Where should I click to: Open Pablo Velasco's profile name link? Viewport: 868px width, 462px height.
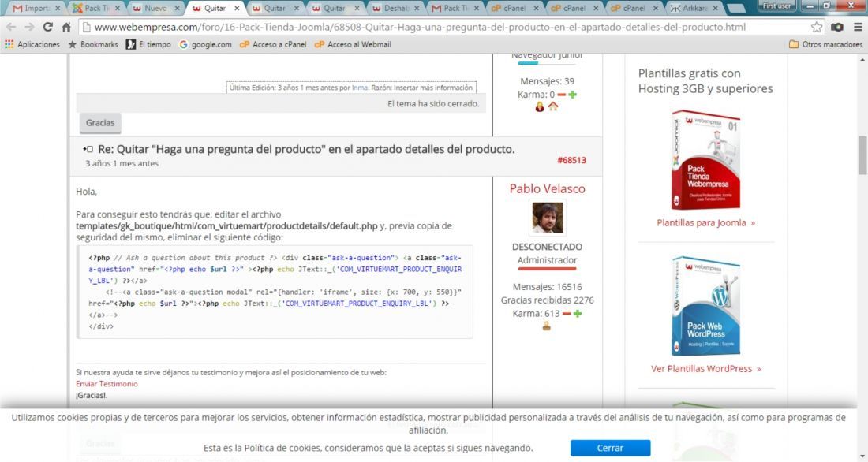[547, 188]
